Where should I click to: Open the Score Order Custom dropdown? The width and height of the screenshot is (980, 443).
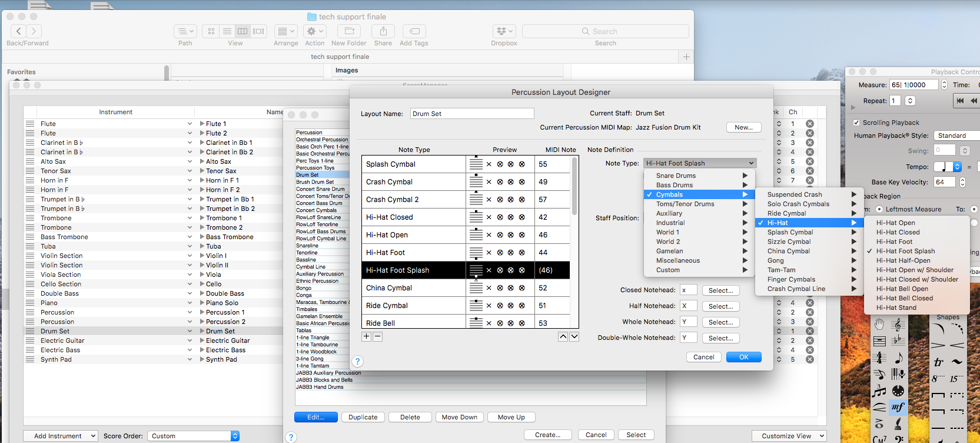click(x=194, y=436)
